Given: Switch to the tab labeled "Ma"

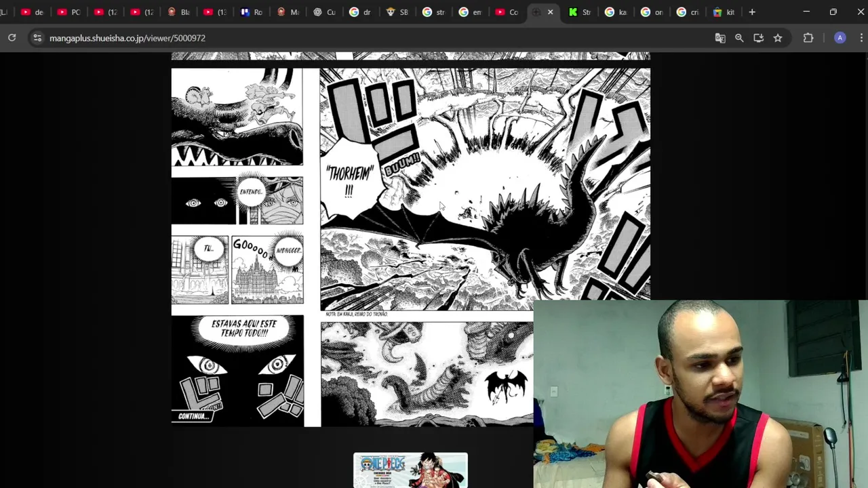Looking at the screenshot, I should pos(288,12).
